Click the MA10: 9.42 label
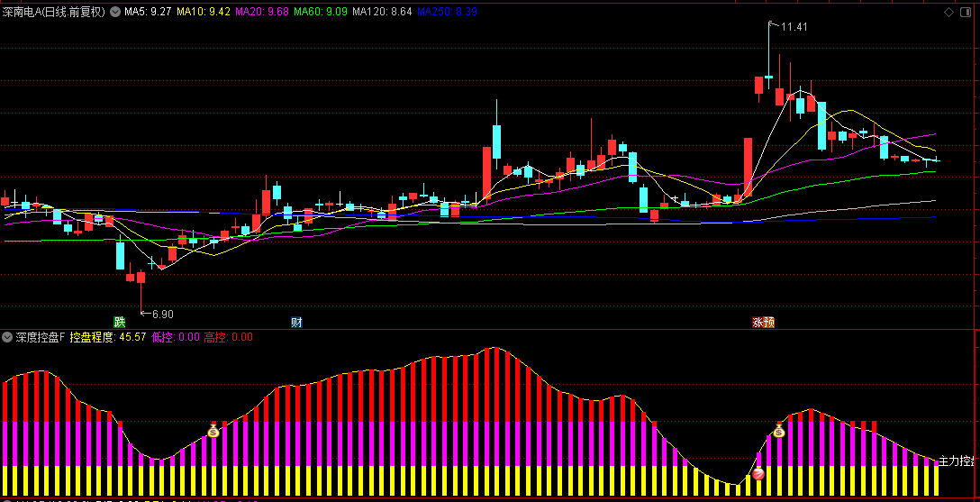 204,11
